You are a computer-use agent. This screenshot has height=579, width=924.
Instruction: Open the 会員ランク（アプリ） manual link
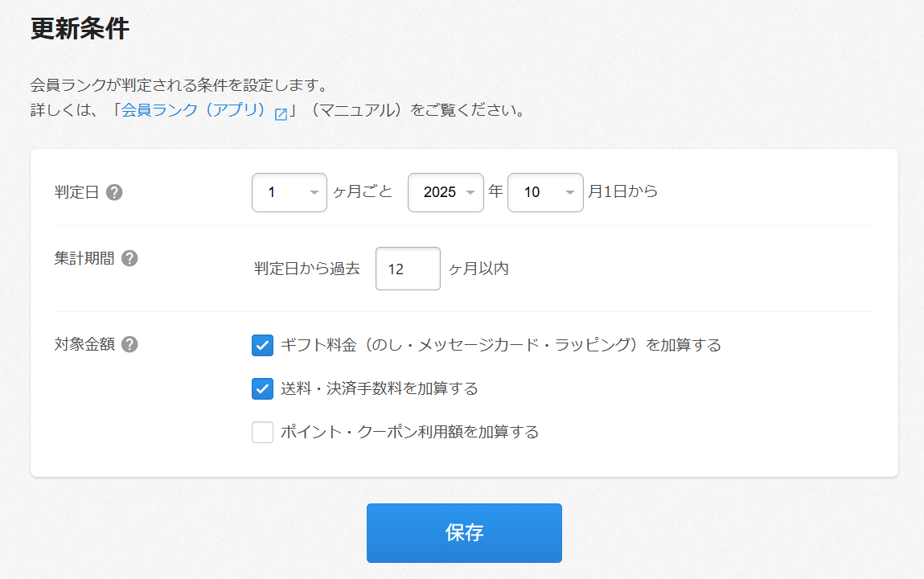coord(193,110)
